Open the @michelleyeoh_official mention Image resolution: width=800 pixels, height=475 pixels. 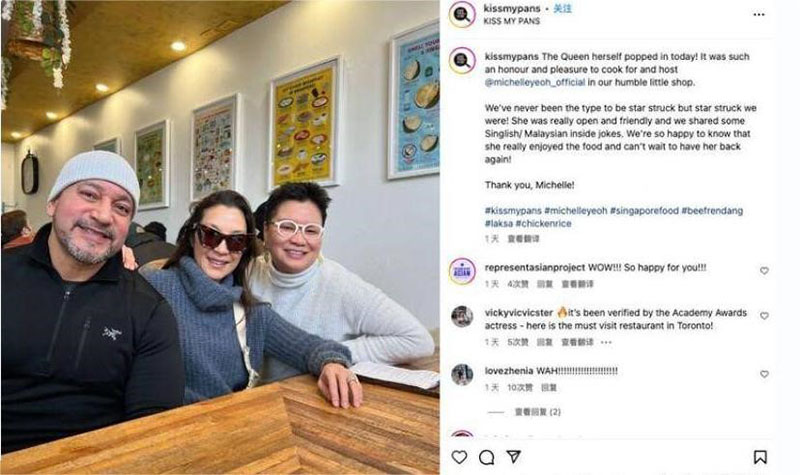[535, 82]
